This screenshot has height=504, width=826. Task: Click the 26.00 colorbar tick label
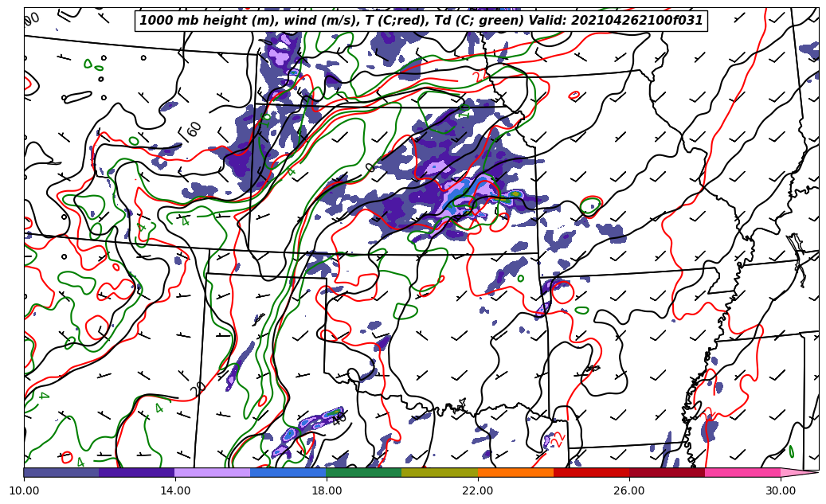click(629, 490)
